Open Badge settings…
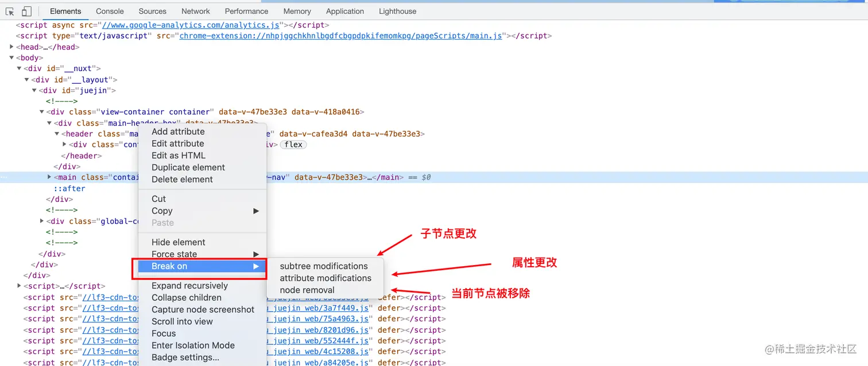The width and height of the screenshot is (868, 366). (185, 357)
